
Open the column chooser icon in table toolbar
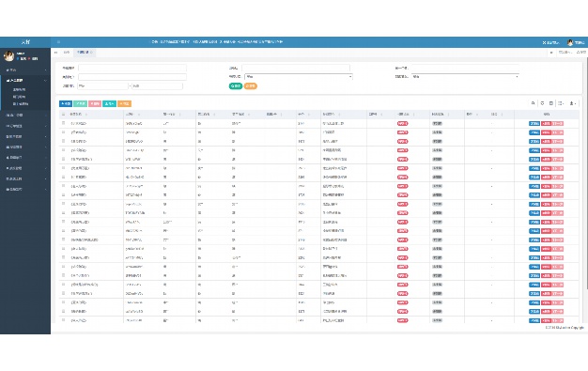(x=561, y=103)
